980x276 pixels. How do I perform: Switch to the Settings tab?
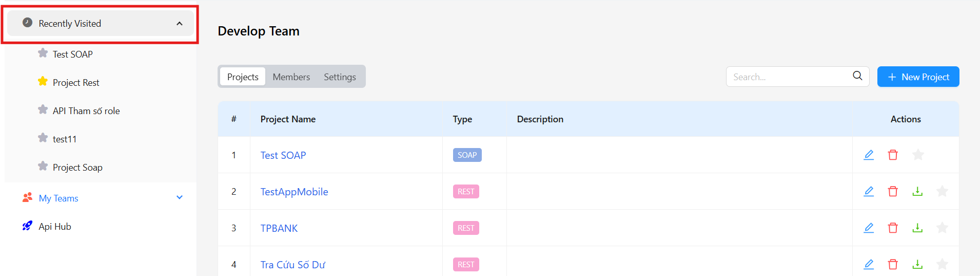click(x=340, y=77)
